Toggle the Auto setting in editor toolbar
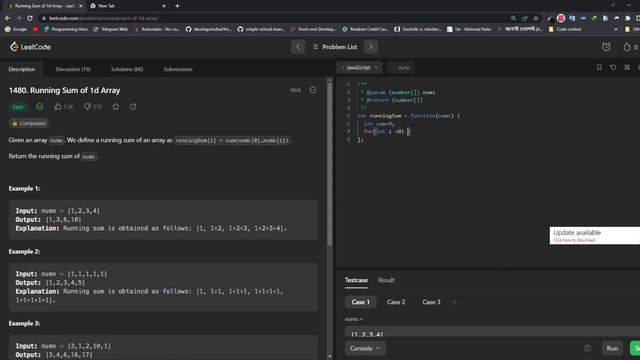The image size is (640, 360). tap(402, 68)
